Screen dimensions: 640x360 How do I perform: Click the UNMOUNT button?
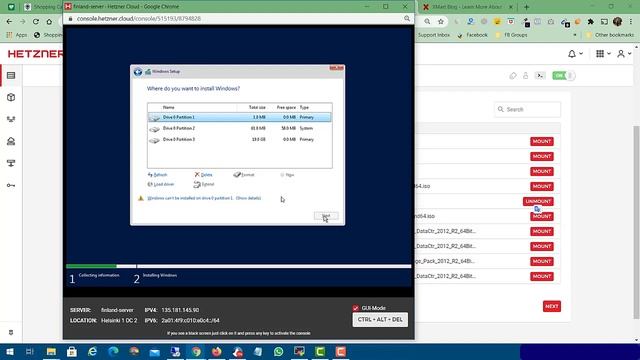[x=538, y=201]
